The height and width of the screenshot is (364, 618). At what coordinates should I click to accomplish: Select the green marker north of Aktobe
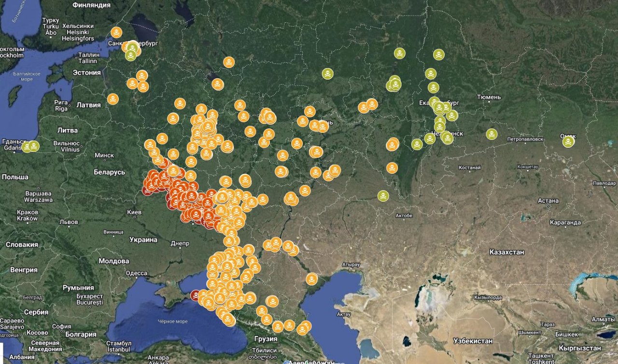pyautogui.click(x=383, y=196)
